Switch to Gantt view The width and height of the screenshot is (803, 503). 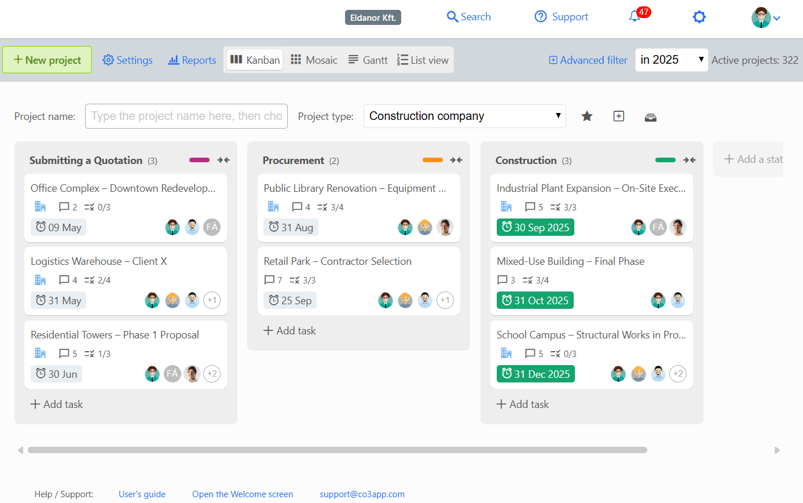[x=368, y=60]
